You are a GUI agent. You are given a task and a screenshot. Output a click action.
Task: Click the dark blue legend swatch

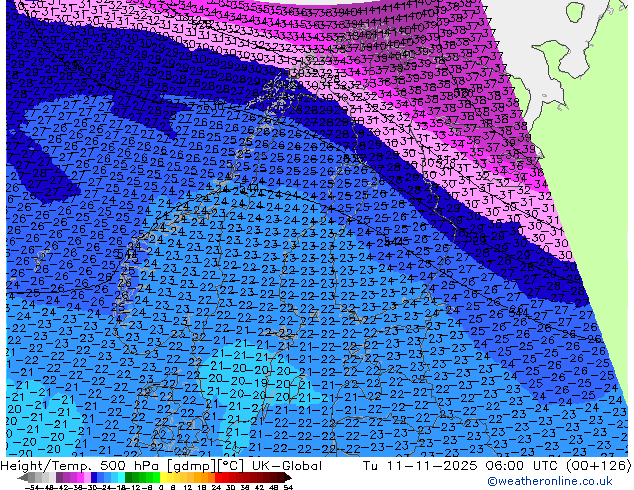coord(94,478)
